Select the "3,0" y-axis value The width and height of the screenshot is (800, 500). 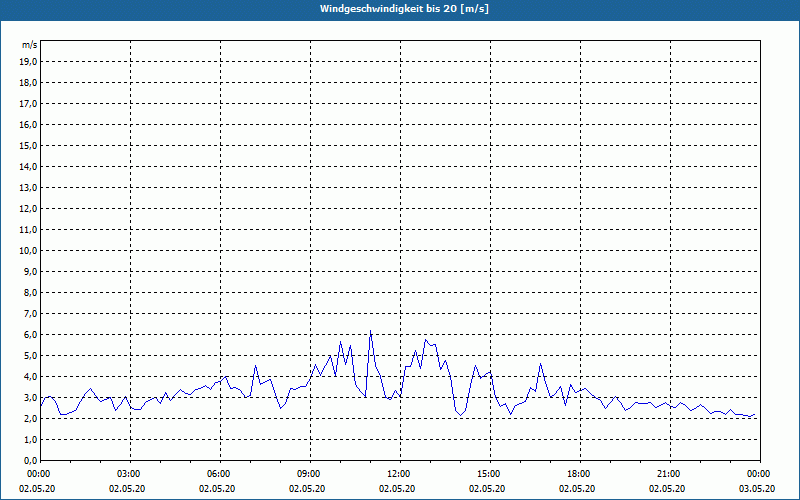click(x=30, y=397)
